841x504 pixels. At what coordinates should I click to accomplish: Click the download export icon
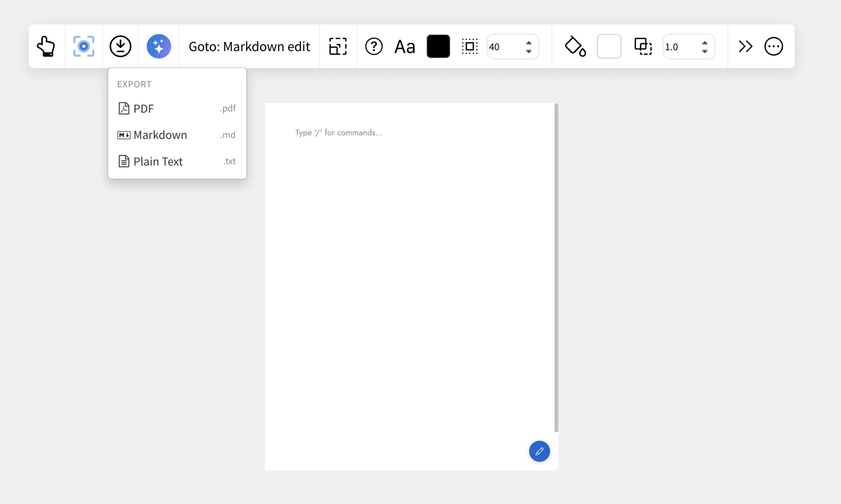121,46
